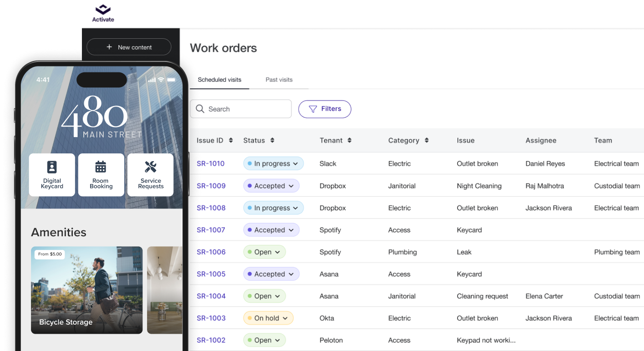Sort by Category column arrows
The height and width of the screenshot is (351, 644).
(426, 140)
